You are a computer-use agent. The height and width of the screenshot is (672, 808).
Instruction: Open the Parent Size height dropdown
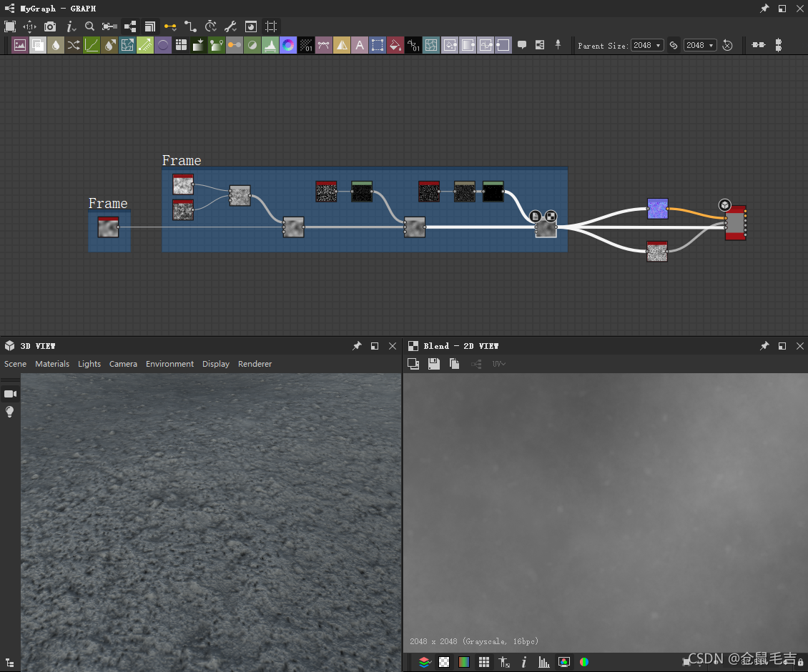point(700,45)
